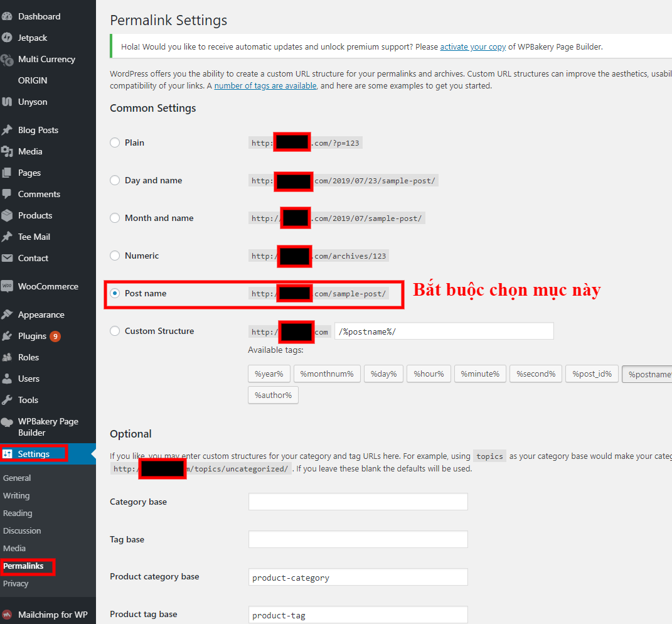Open the Media settings submenu item

point(14,548)
